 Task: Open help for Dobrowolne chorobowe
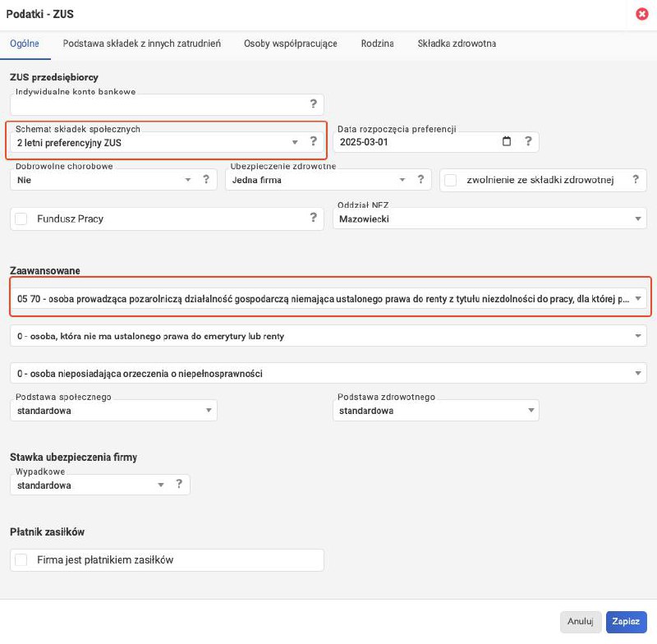pyautogui.click(x=205, y=179)
